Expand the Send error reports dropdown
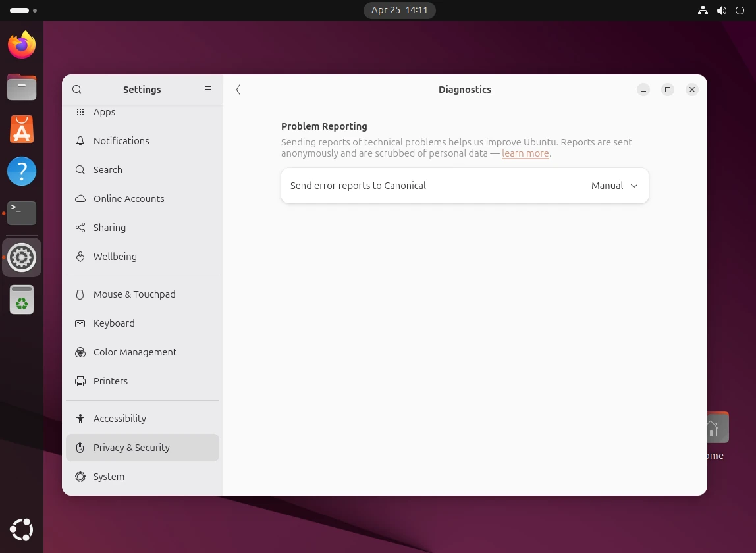The height and width of the screenshot is (553, 756). click(x=614, y=186)
